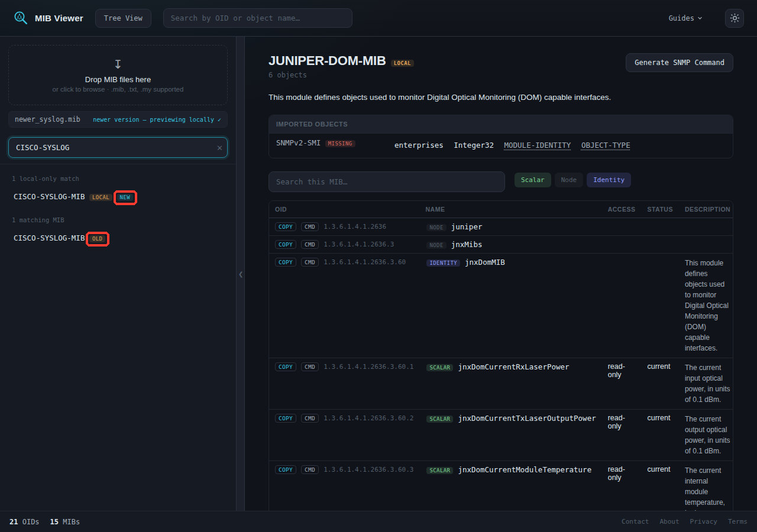This screenshot has height=532, width=757.
Task: Click the 15 MIBs status bar count
Action: point(65,522)
